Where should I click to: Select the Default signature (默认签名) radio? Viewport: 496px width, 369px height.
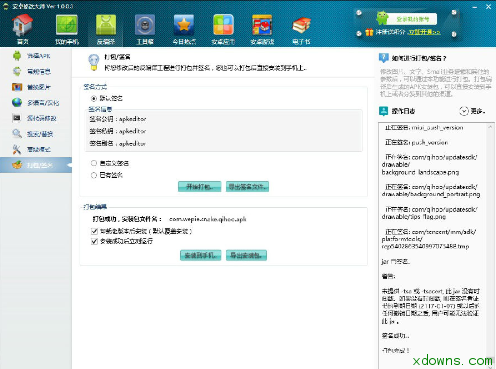coord(94,98)
